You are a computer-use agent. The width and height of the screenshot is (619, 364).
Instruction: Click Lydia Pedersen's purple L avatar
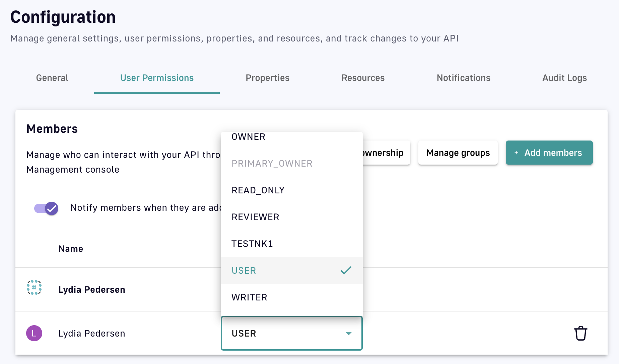pyautogui.click(x=34, y=333)
